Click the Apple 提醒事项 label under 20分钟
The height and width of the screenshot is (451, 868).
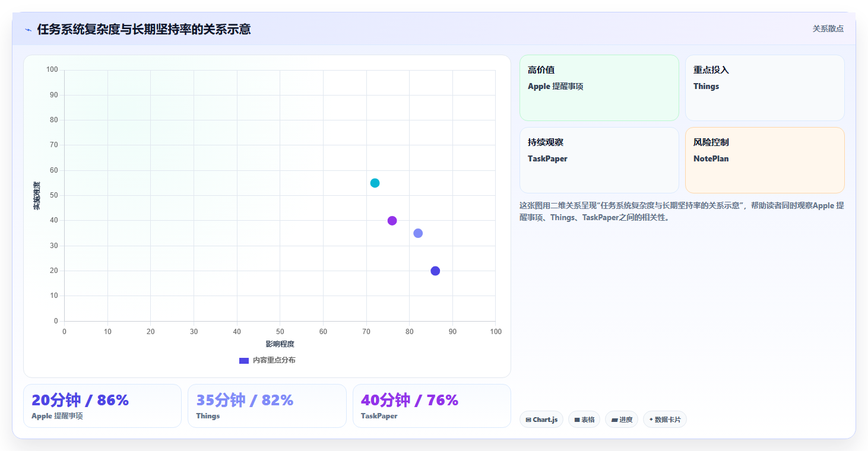(x=57, y=416)
